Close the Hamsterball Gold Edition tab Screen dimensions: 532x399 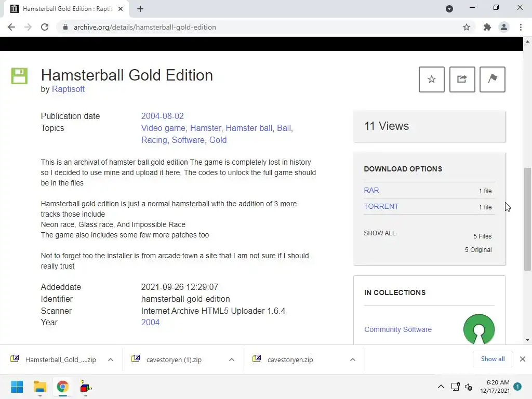[121, 9]
